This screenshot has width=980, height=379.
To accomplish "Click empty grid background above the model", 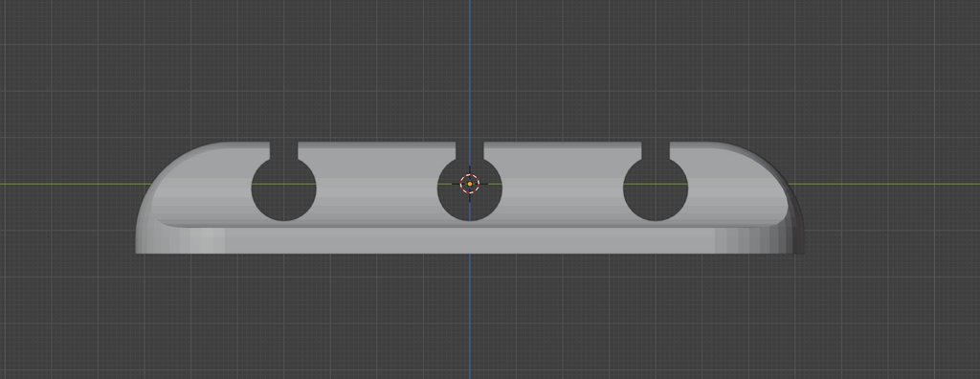I will [250, 69].
